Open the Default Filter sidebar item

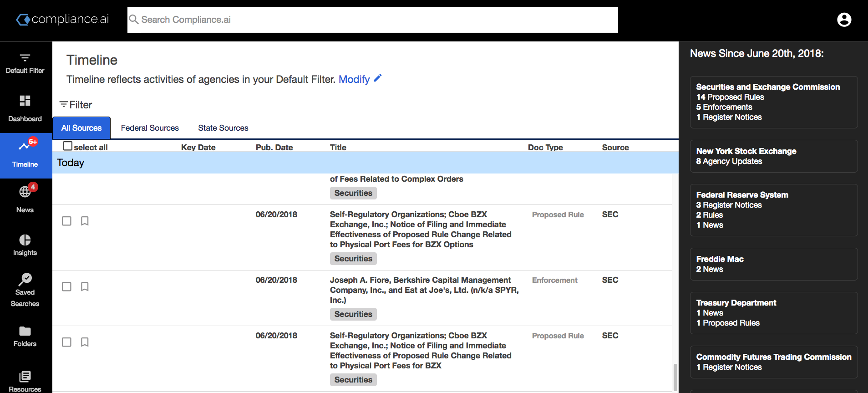point(25,64)
